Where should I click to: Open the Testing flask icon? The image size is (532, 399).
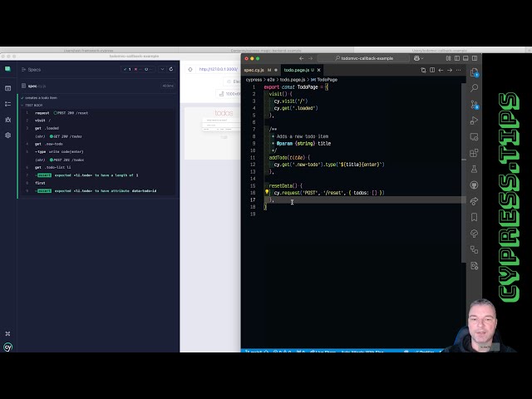tap(475, 169)
